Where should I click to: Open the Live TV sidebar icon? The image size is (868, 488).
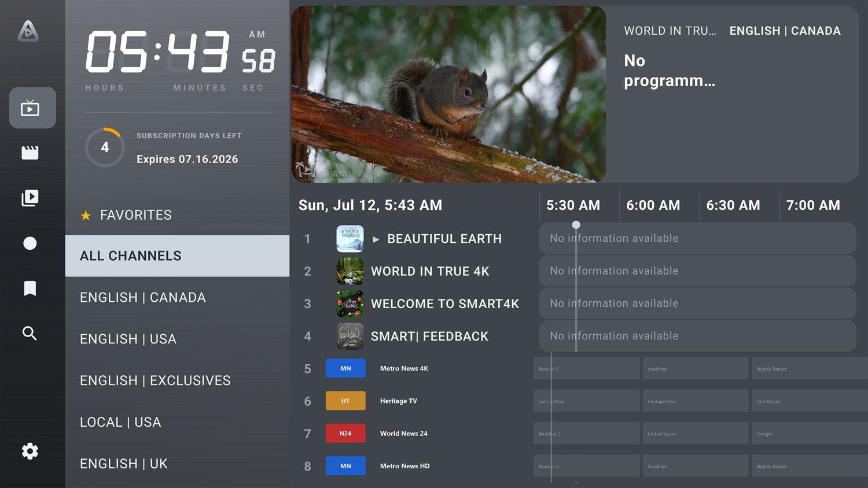click(x=30, y=108)
